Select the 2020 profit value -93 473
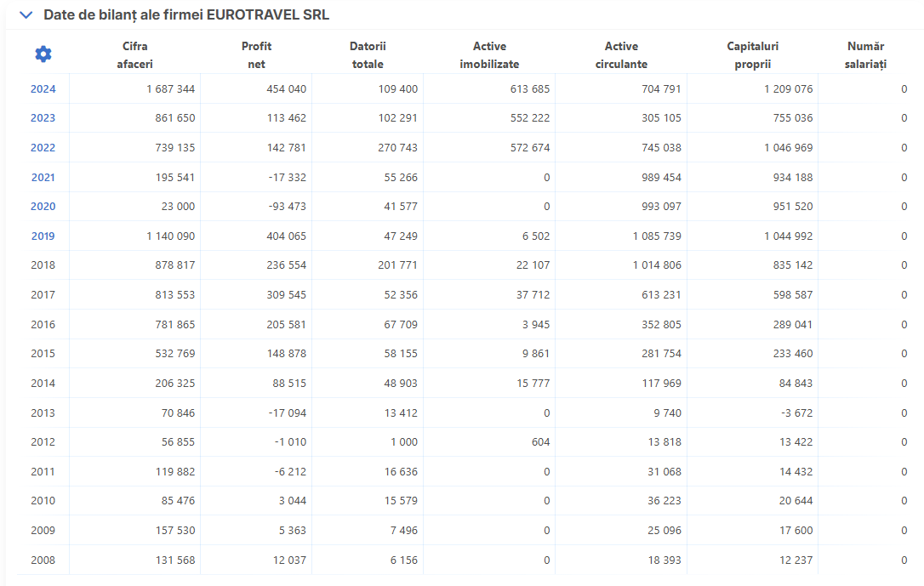 (x=288, y=207)
